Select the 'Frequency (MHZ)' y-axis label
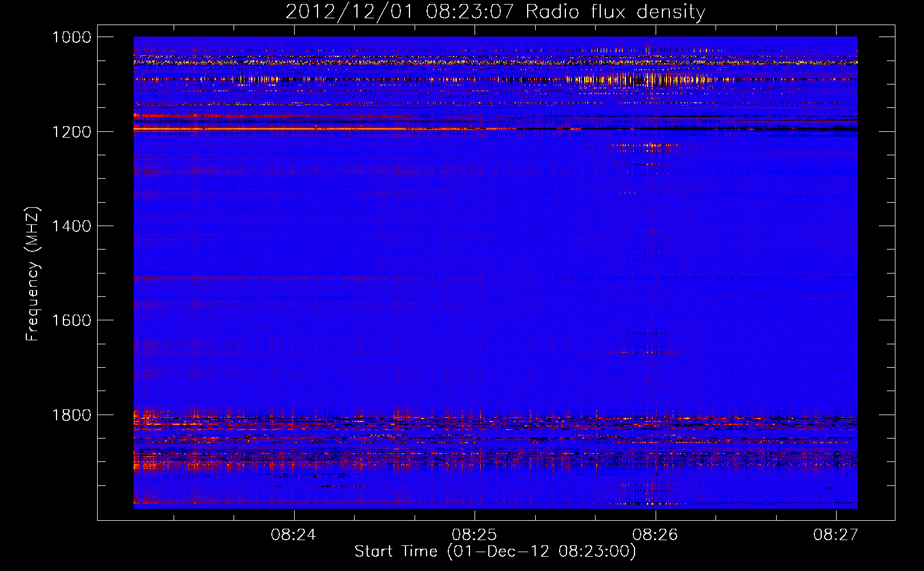Viewport: 924px width, 571px height. pyautogui.click(x=33, y=274)
